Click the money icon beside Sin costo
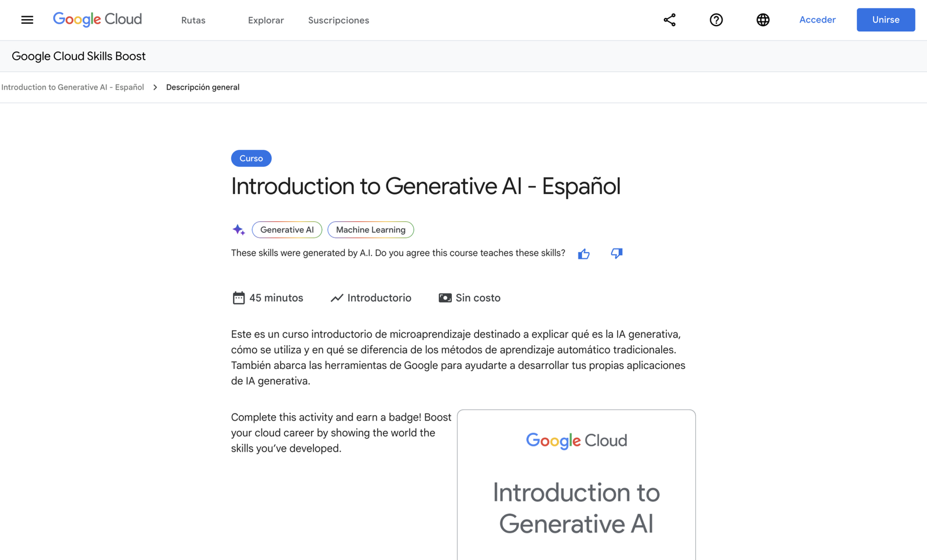 click(x=445, y=298)
